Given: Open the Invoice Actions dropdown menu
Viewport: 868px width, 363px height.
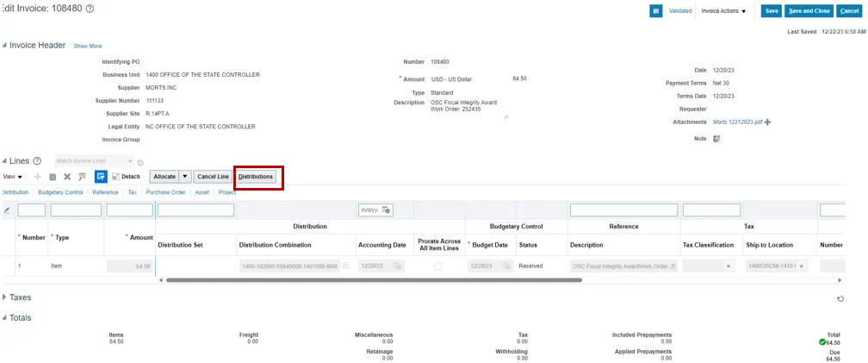Looking at the screenshot, I should click(723, 11).
